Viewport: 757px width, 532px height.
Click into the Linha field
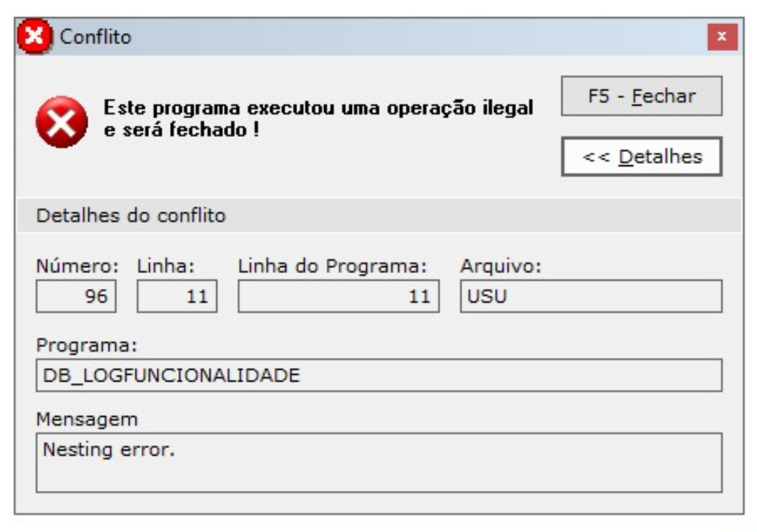pyautogui.click(x=177, y=297)
